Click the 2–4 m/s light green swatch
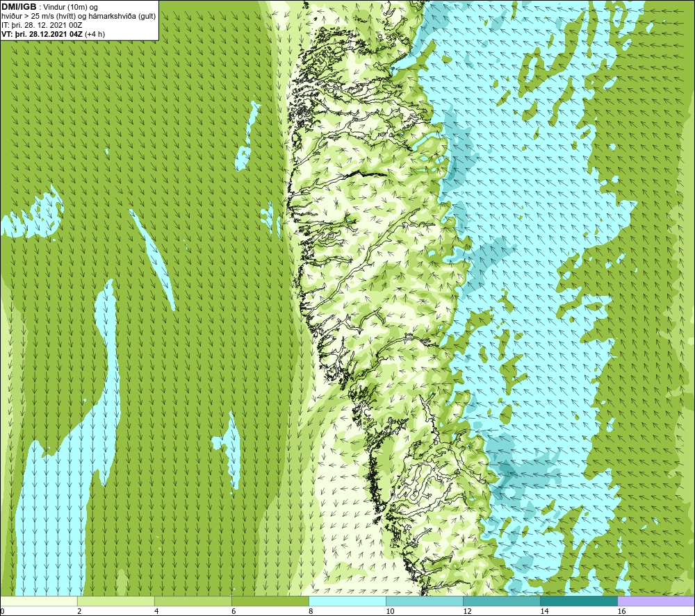 (x=115, y=601)
